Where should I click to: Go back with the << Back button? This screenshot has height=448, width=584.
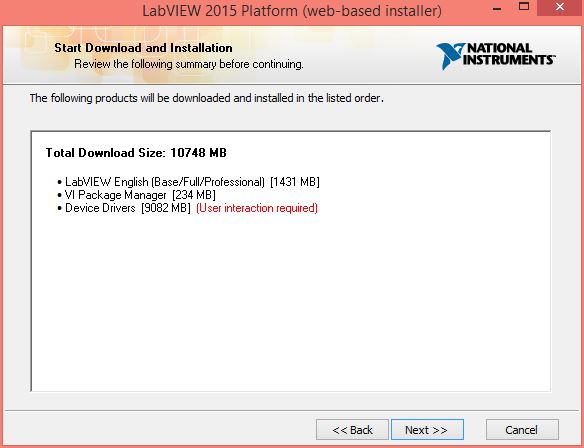pos(352,429)
